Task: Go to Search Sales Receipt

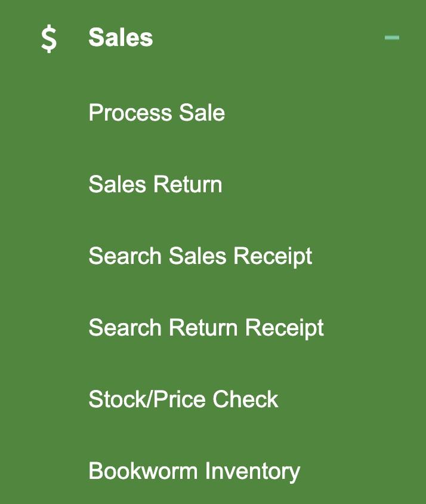Action: (x=200, y=256)
